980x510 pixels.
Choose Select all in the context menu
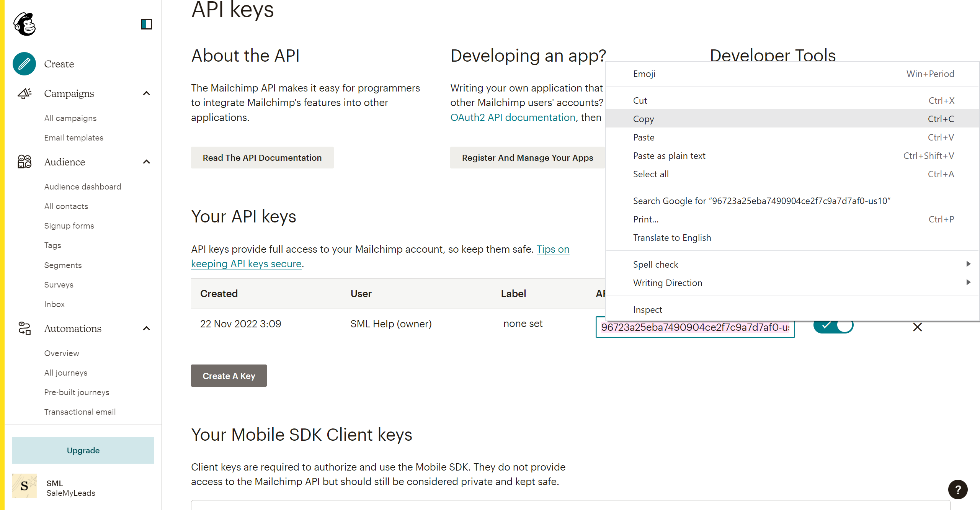[792, 174]
